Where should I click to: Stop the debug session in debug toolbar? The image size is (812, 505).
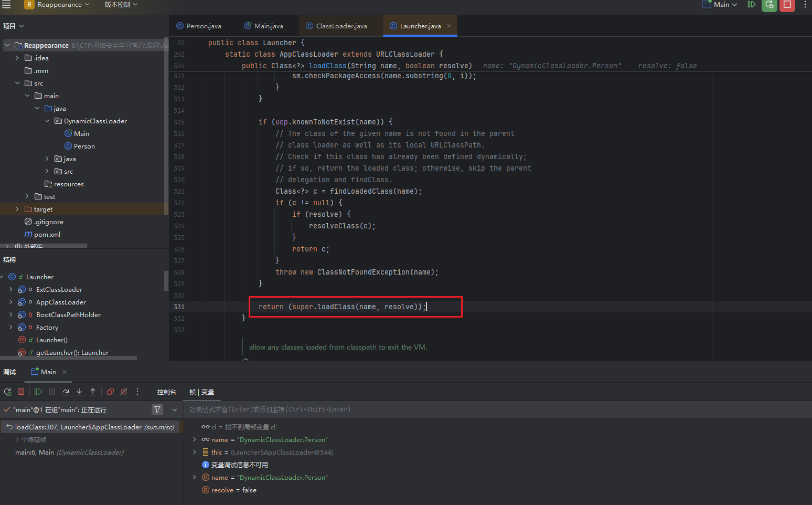coord(21,392)
